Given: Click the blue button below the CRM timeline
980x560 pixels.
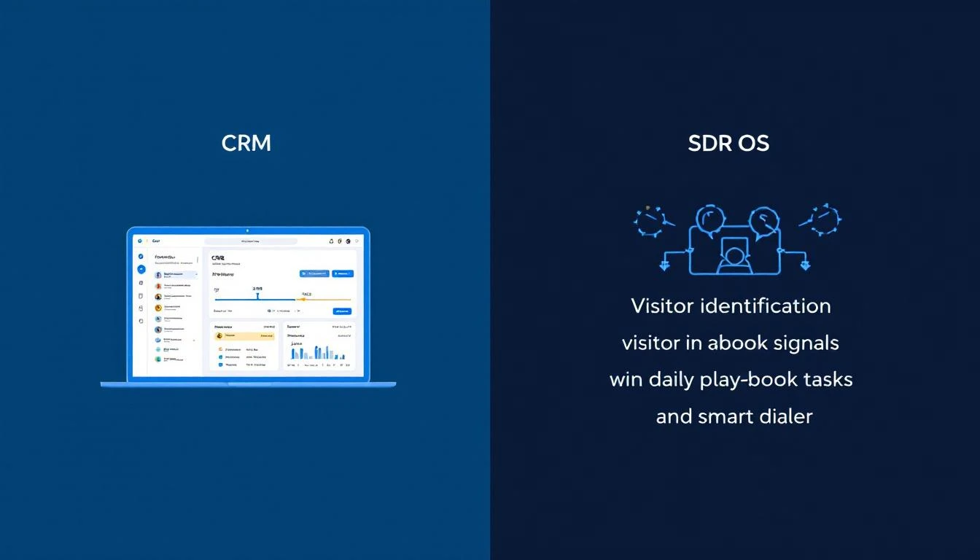Looking at the screenshot, I should click(x=342, y=311).
